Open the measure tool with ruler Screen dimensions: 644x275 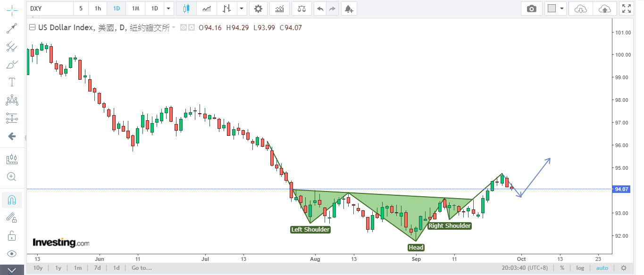point(12,159)
